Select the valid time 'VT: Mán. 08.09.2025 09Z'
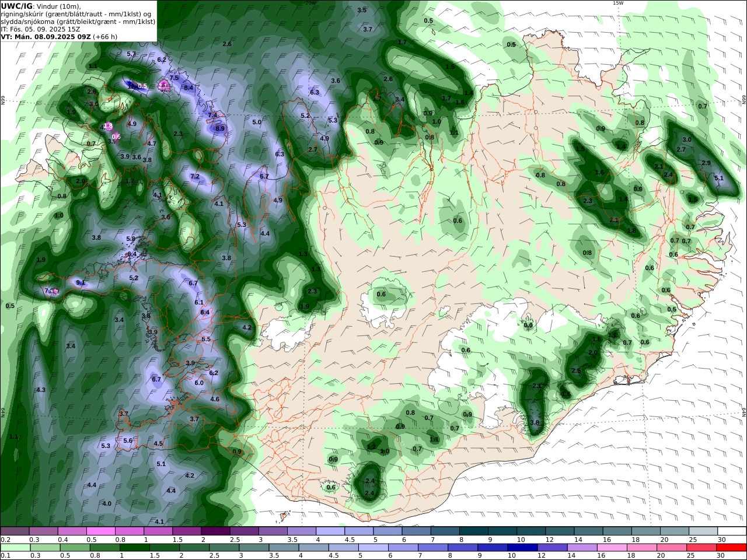 pos(46,36)
